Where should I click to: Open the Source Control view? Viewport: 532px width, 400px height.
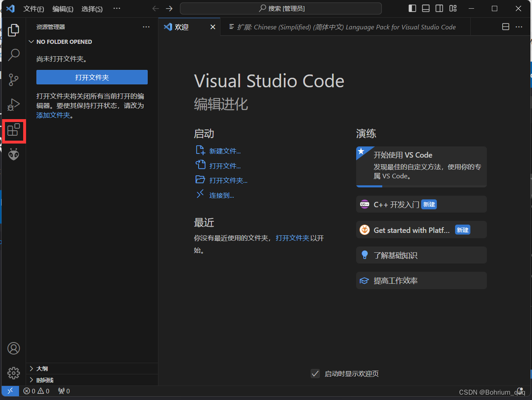[x=14, y=79]
